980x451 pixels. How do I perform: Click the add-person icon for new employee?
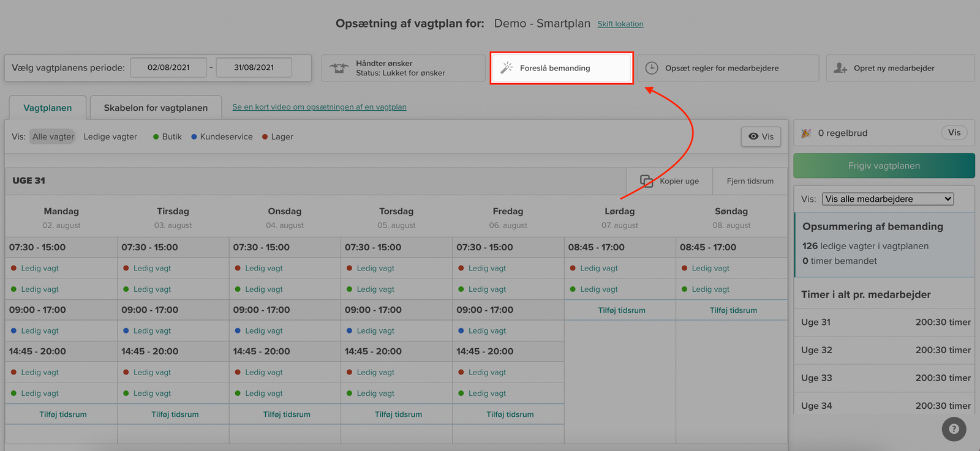pyautogui.click(x=840, y=68)
